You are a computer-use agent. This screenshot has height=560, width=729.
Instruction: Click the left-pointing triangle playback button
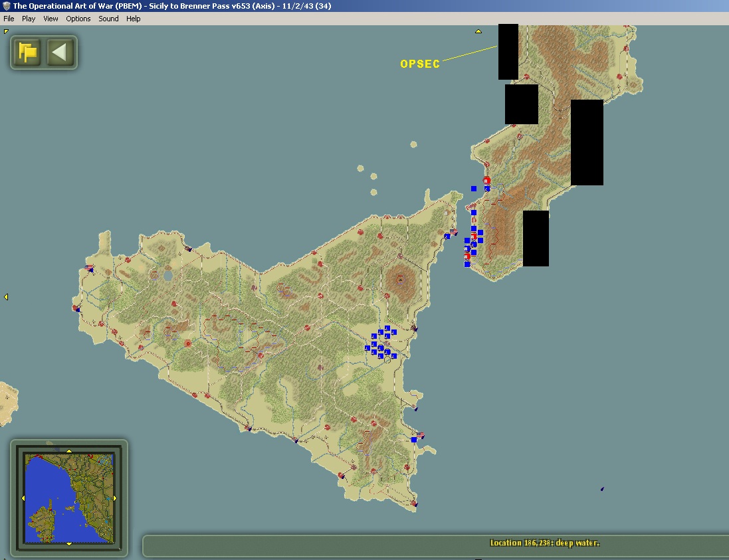click(60, 52)
